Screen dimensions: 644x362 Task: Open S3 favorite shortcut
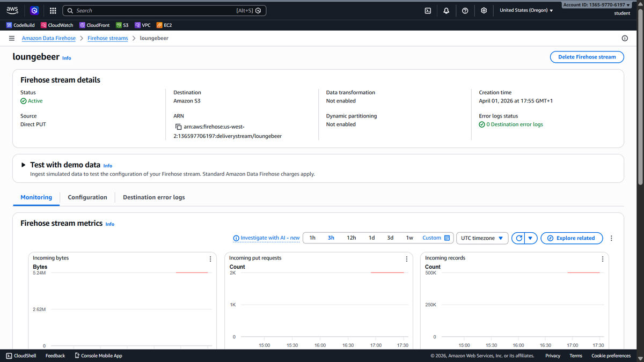(x=122, y=25)
